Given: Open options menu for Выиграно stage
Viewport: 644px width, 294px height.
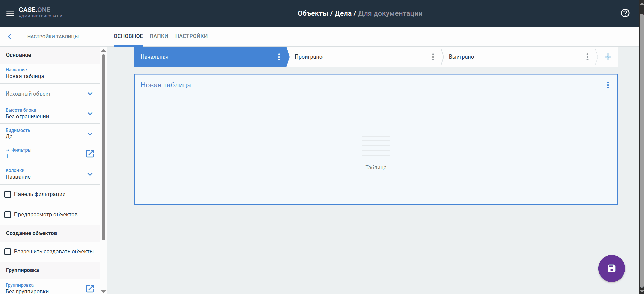Looking at the screenshot, I should [587, 57].
